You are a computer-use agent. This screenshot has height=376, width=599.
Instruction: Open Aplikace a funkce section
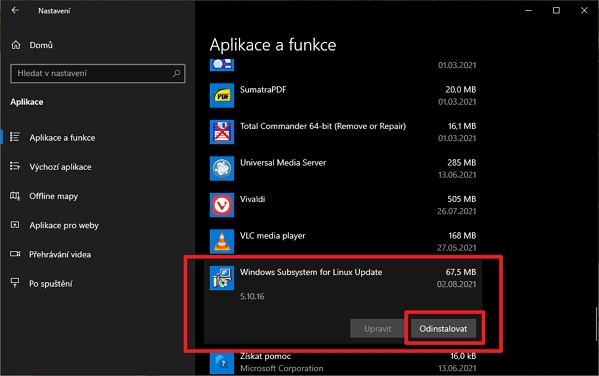62,138
